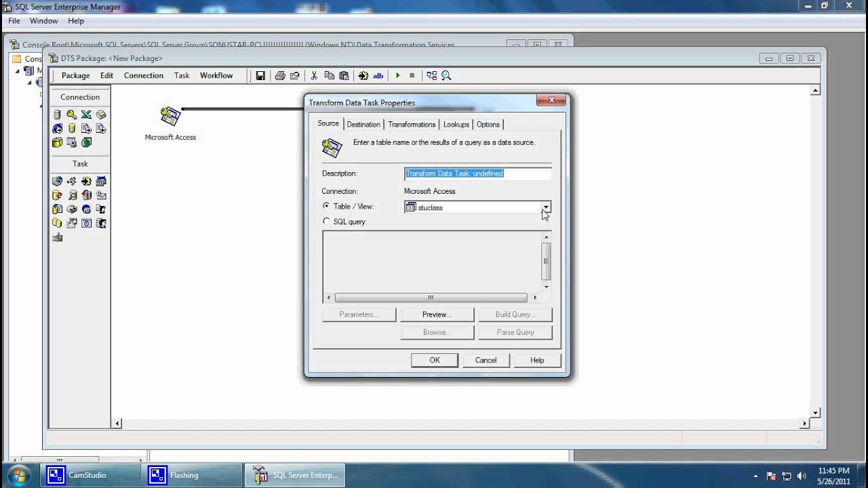This screenshot has height=488, width=868.
Task: Select the Excel connection icon in palette
Action: pyautogui.click(x=86, y=115)
